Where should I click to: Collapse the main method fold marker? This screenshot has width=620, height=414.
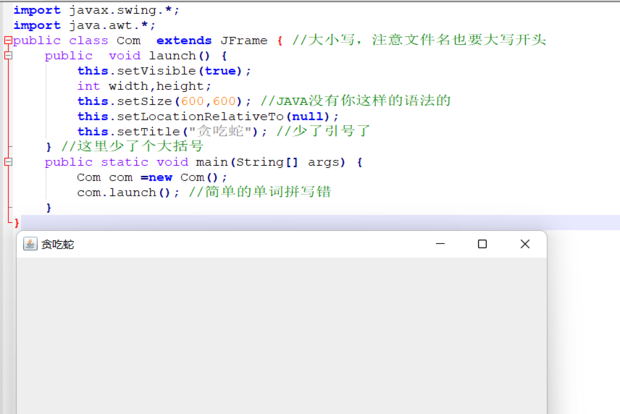click(x=8, y=162)
